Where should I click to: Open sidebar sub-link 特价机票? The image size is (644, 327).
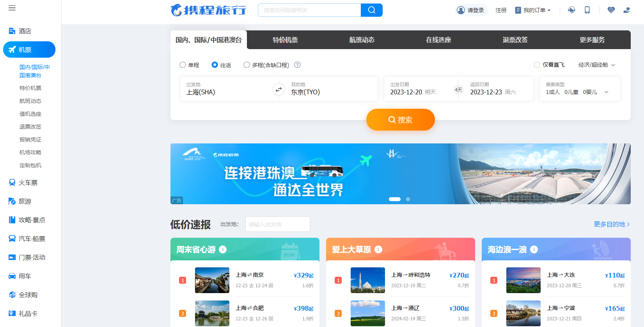click(x=30, y=88)
